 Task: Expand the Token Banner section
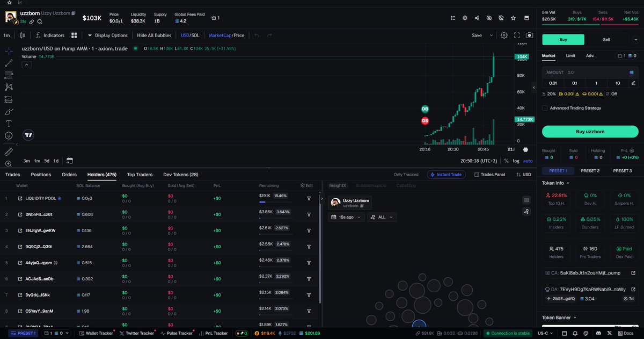(559, 318)
